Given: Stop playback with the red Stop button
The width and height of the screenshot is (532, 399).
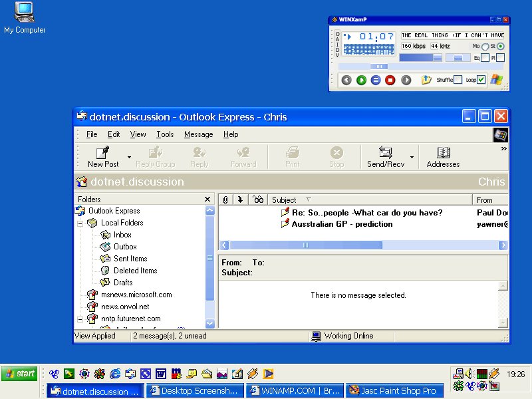Looking at the screenshot, I should [390, 80].
